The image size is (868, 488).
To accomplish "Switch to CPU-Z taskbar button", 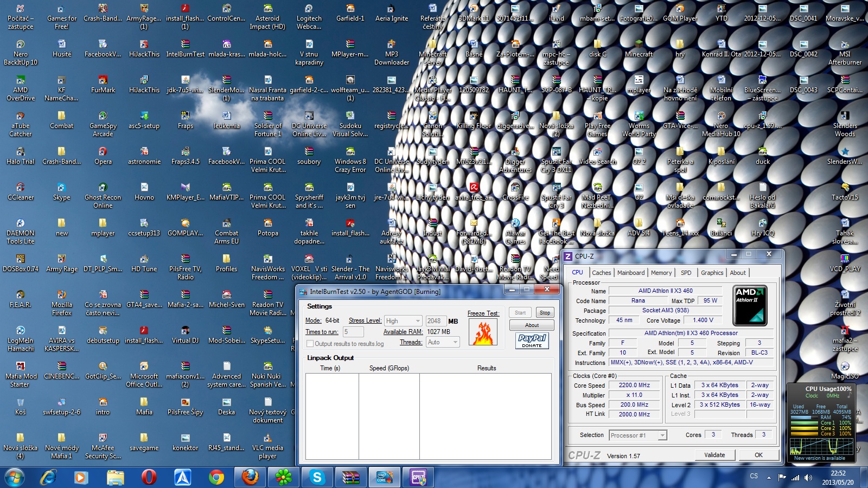I will pyautogui.click(x=418, y=477).
